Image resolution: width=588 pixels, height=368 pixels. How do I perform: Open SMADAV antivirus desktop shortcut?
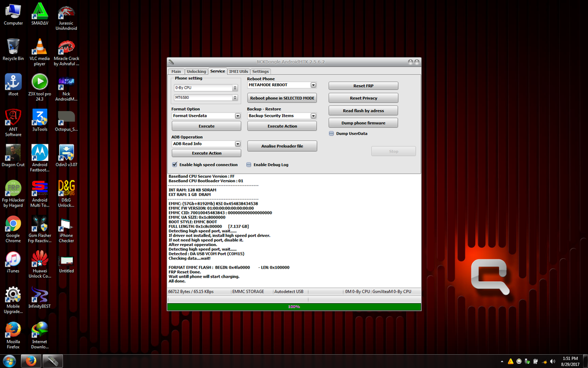(x=40, y=14)
